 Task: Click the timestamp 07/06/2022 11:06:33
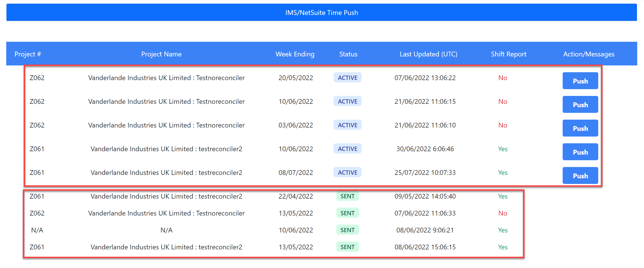click(425, 213)
